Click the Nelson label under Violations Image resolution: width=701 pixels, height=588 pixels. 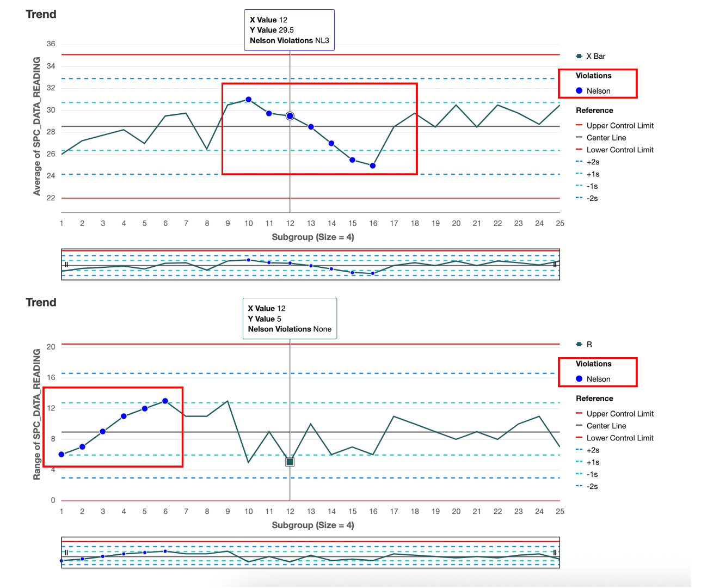click(600, 90)
